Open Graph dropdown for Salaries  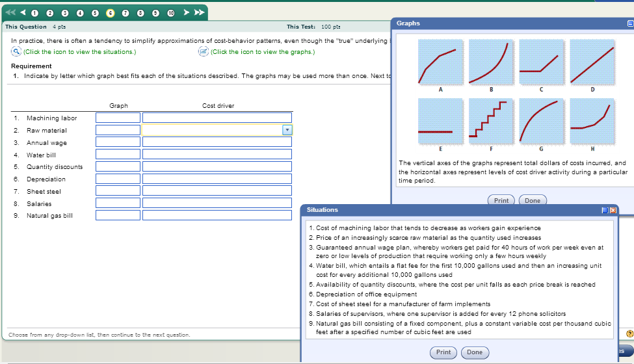118,203
